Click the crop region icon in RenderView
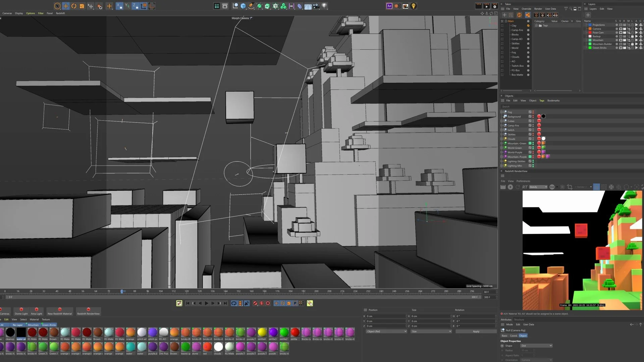This screenshot has height=362, width=644. pyautogui.click(x=570, y=187)
